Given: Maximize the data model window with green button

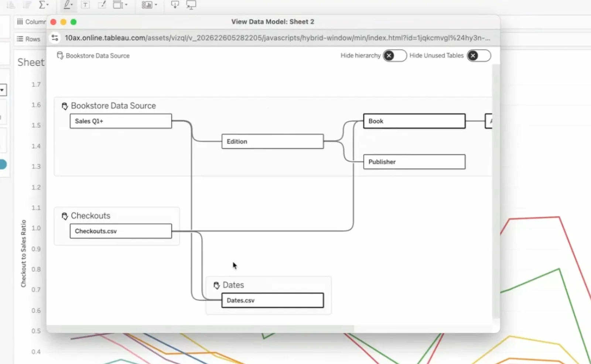Looking at the screenshot, I should click(74, 22).
